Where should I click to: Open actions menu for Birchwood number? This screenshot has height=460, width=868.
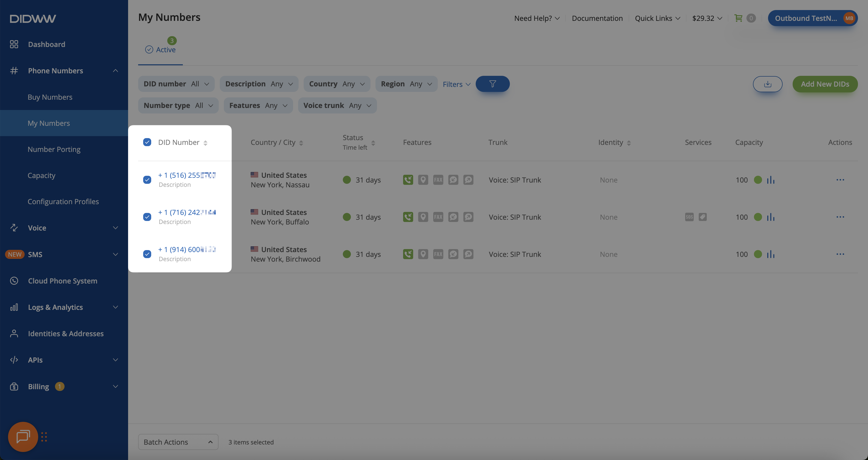point(840,254)
